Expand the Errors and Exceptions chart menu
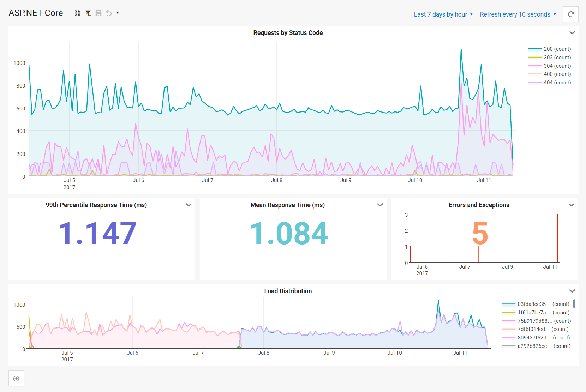586x392 pixels. (x=572, y=205)
